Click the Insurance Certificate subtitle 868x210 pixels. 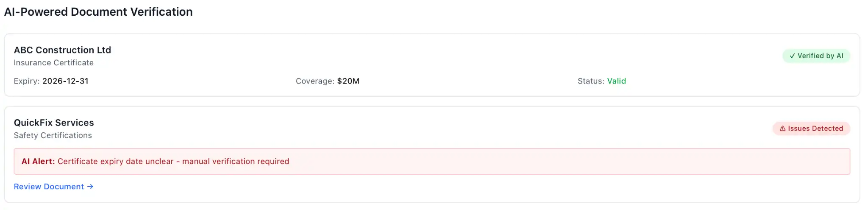coord(53,63)
